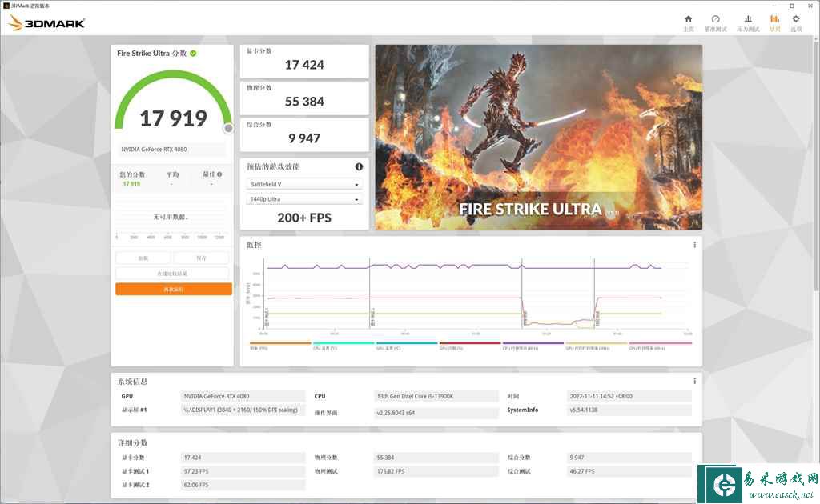
Task: Click the monitoring line chart area
Action: tap(476, 294)
